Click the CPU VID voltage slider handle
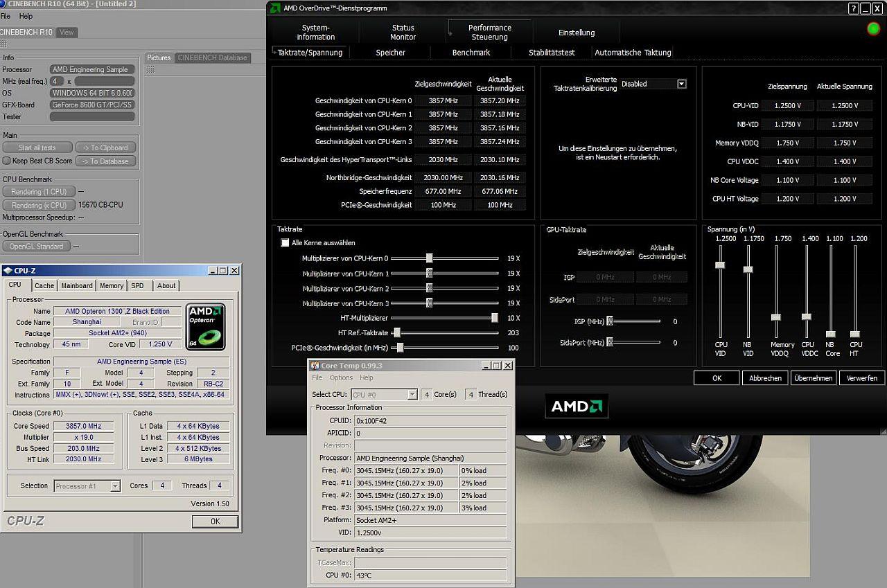Image resolution: width=887 pixels, height=588 pixels. [720, 265]
